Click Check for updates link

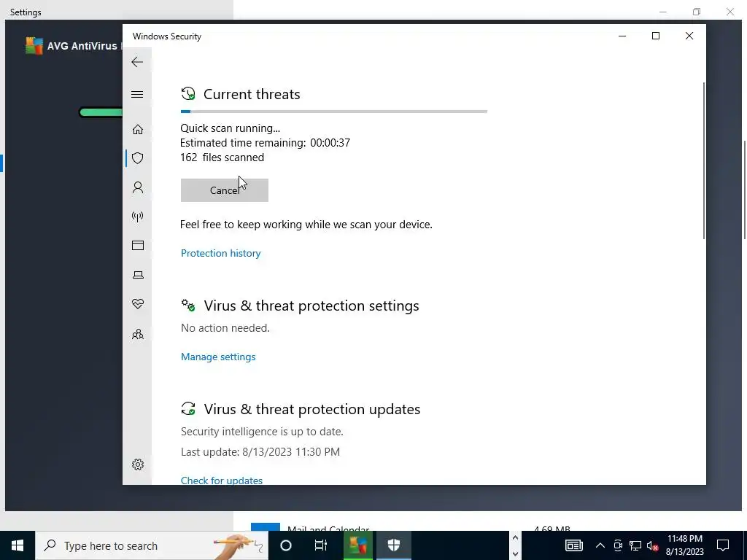[x=222, y=480]
